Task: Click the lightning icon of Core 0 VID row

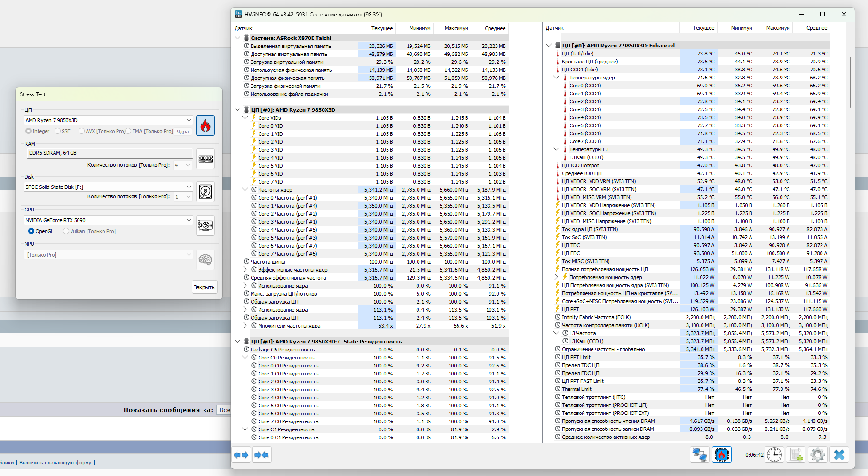Action: coord(254,126)
